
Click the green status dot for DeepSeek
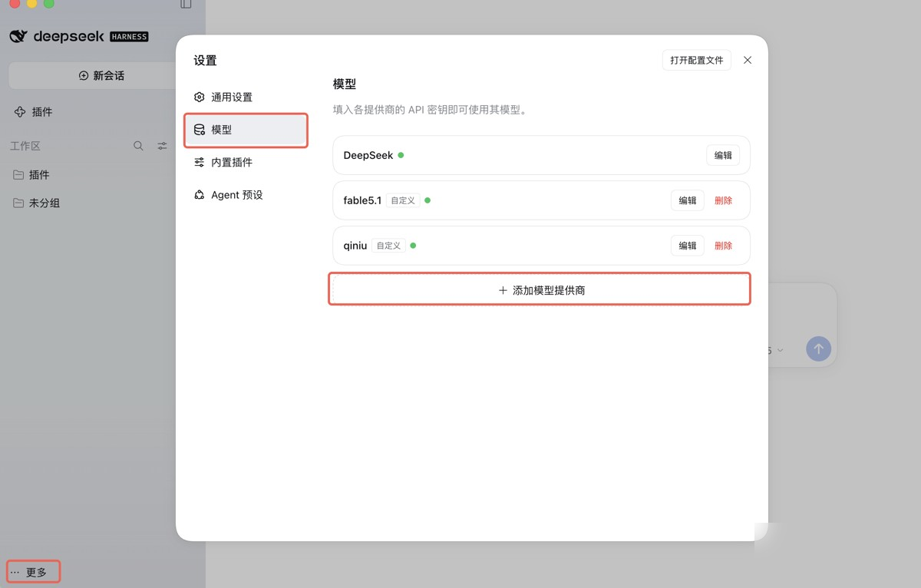(401, 155)
